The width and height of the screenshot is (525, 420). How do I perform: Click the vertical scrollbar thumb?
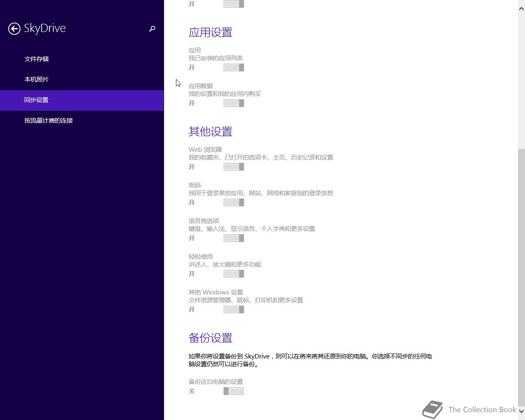pyautogui.click(x=522, y=277)
